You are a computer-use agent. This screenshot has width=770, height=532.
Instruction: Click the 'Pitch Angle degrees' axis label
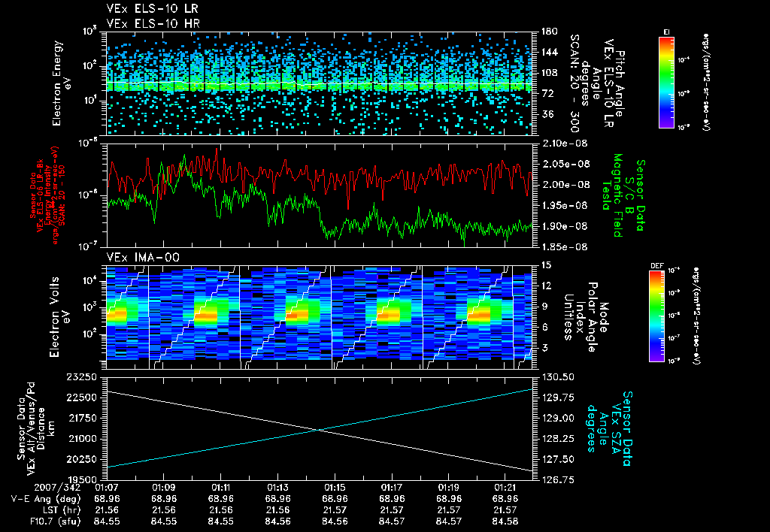tap(602, 83)
